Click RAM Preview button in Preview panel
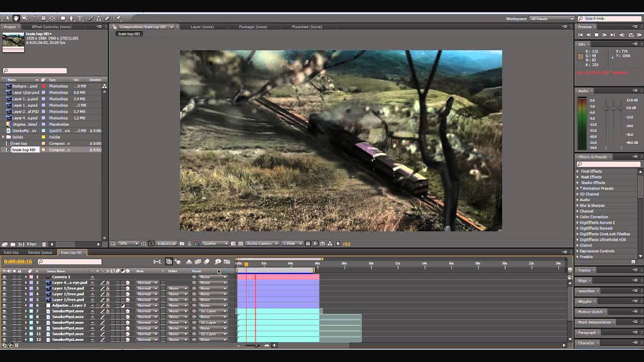 638,35
